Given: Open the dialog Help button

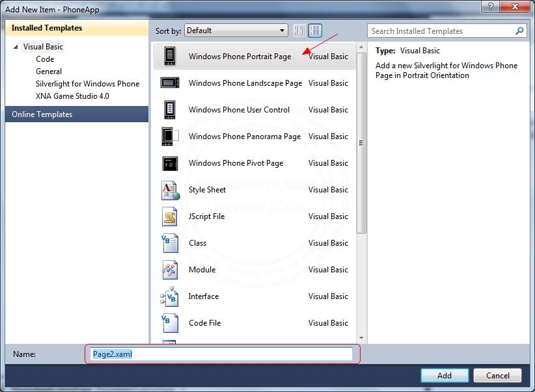Looking at the screenshot, I should click(490, 7).
